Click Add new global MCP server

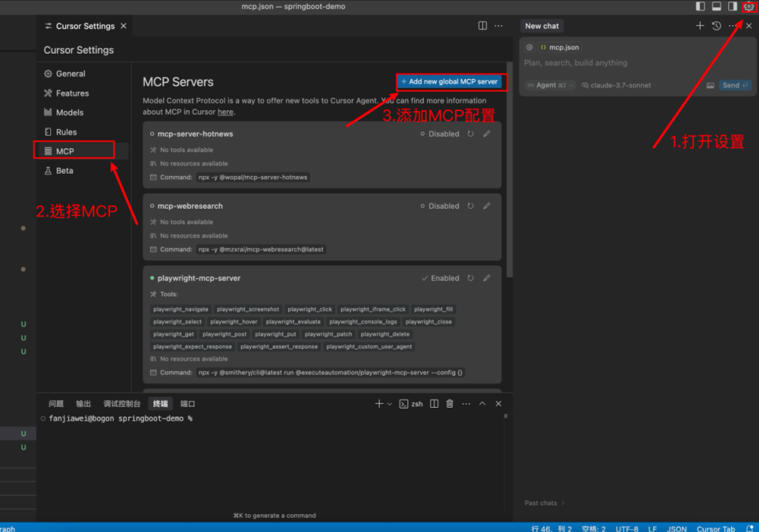pos(449,82)
